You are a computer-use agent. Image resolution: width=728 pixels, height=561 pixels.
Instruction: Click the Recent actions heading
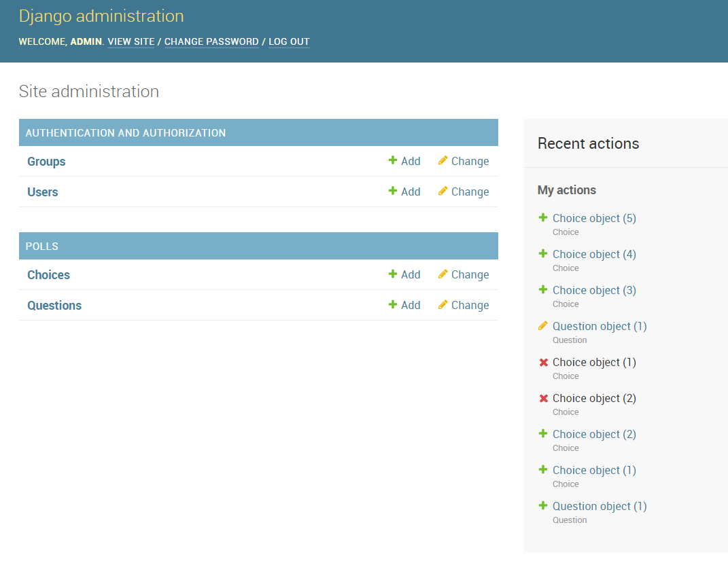[588, 143]
